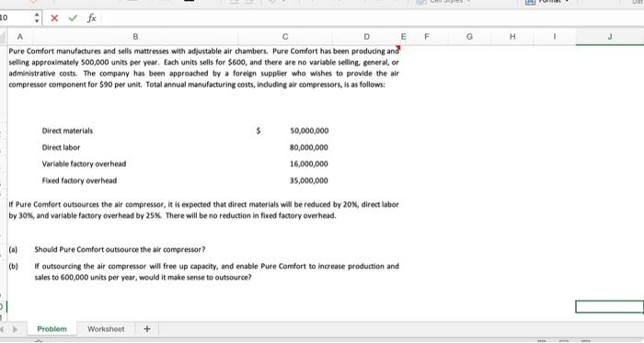Image resolution: width=644 pixels, height=343 pixels.
Task: Select the 50,000,000 value cell
Action: pos(309,131)
